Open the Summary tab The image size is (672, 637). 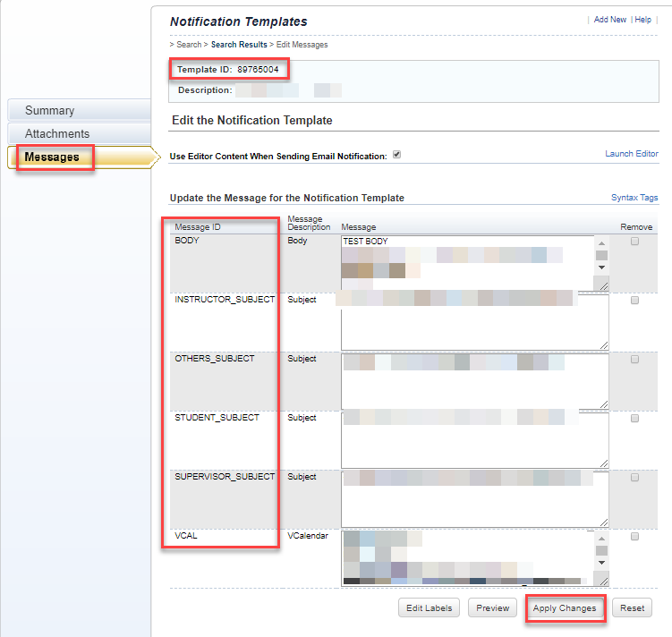[x=80, y=111]
